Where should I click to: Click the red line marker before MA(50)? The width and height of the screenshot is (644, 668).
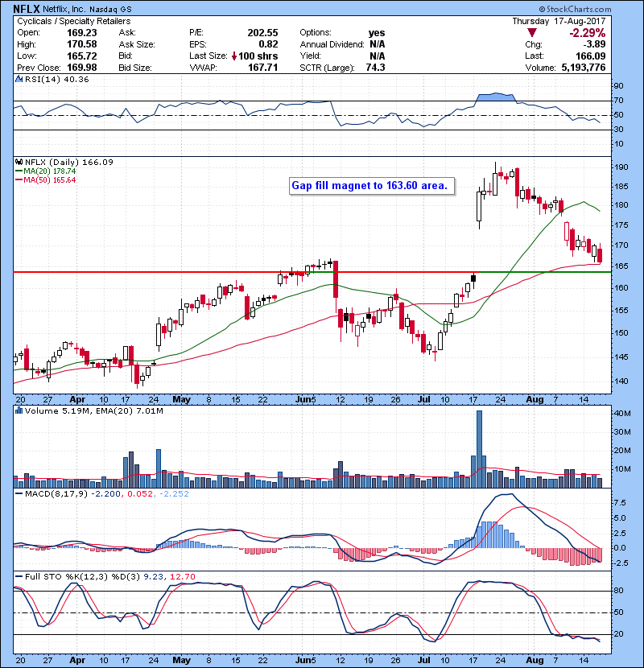19,180
